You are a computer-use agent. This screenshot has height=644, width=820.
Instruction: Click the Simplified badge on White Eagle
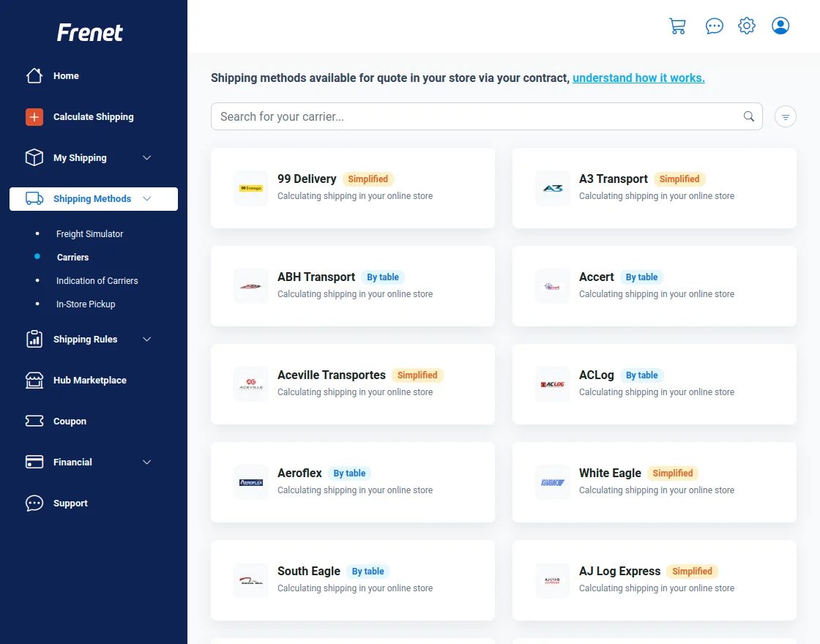[x=673, y=473]
